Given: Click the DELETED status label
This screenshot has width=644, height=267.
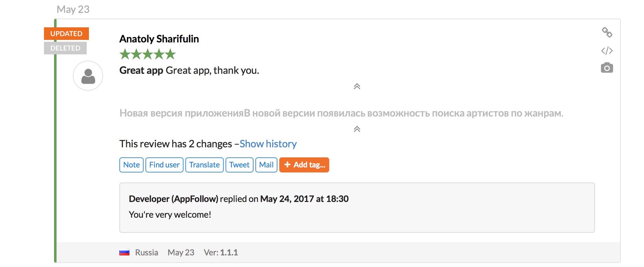Looking at the screenshot, I should pyautogui.click(x=65, y=48).
